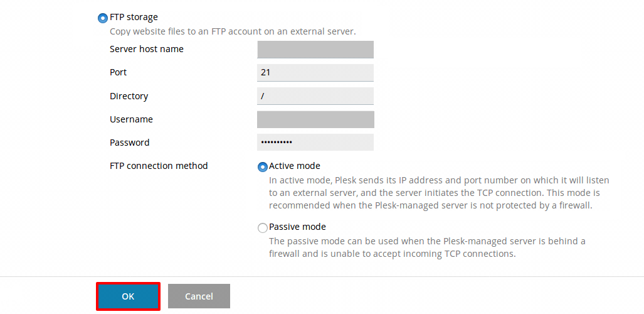Cancel the FTP storage settings

(x=199, y=296)
